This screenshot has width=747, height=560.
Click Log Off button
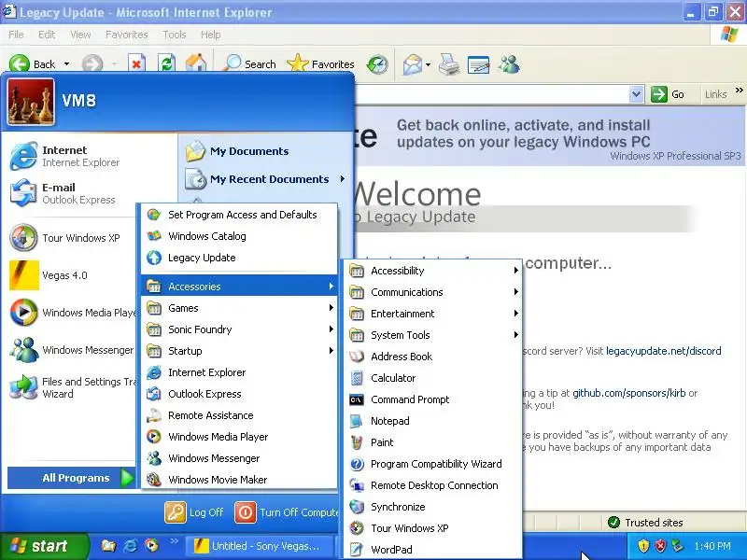[194, 512]
